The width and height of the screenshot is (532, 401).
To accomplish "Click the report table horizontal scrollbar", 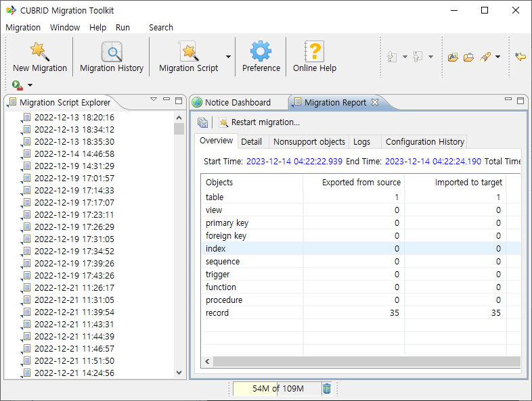I will pyautogui.click(x=365, y=362).
